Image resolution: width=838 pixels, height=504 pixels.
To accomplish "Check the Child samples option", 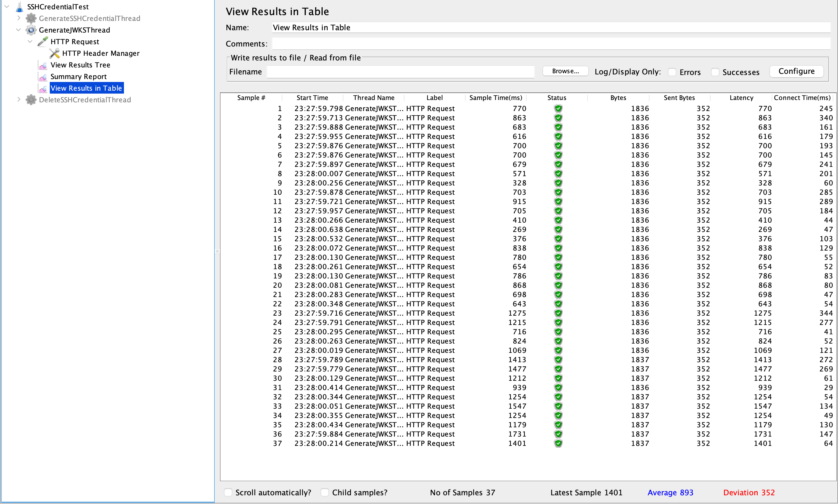I will click(325, 492).
